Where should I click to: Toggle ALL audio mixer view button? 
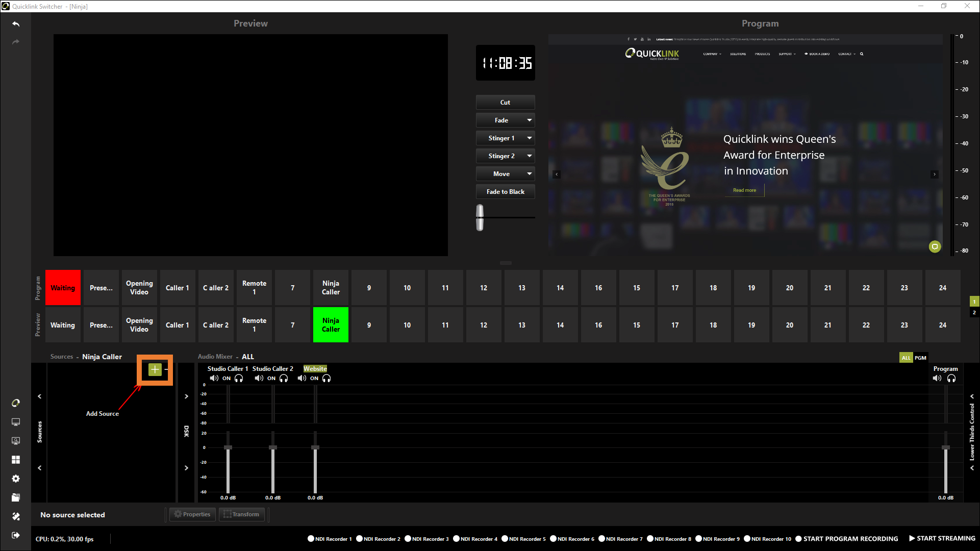[x=906, y=358]
